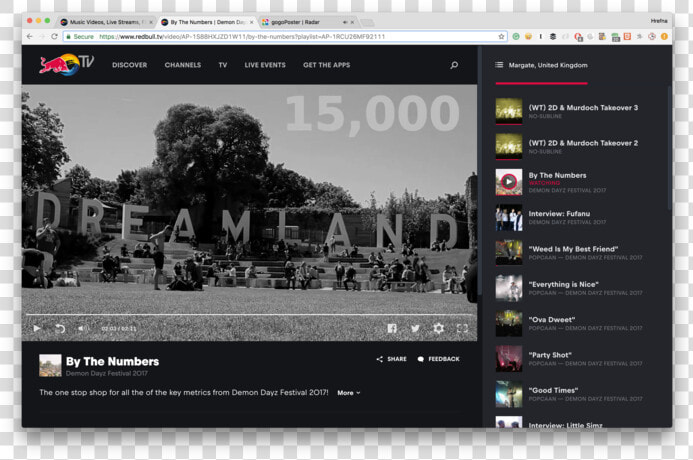
Task: Play the video
Action: [37, 328]
